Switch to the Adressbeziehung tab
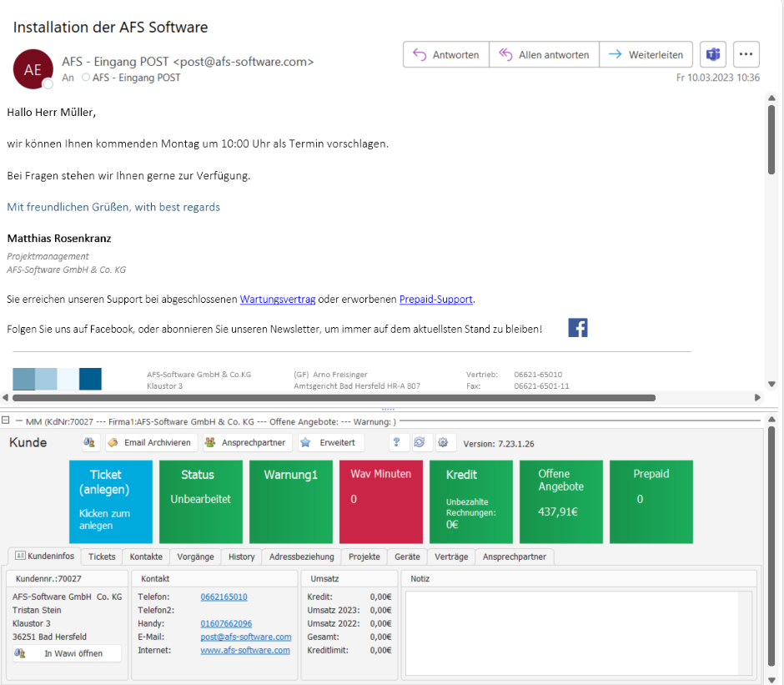 coord(301,557)
